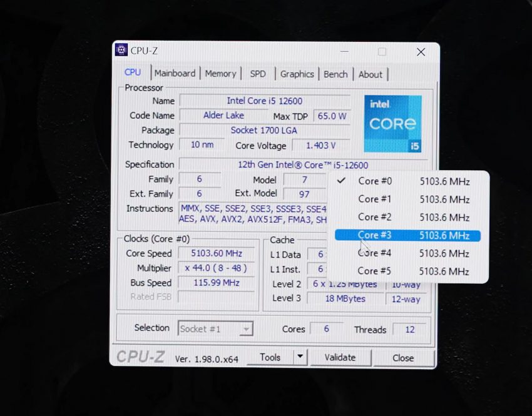Go to the Bench tab
The height and width of the screenshot is (416, 532).
[335, 74]
